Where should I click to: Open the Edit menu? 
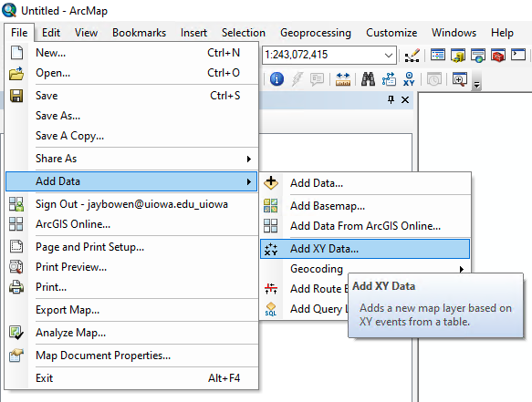(x=51, y=33)
